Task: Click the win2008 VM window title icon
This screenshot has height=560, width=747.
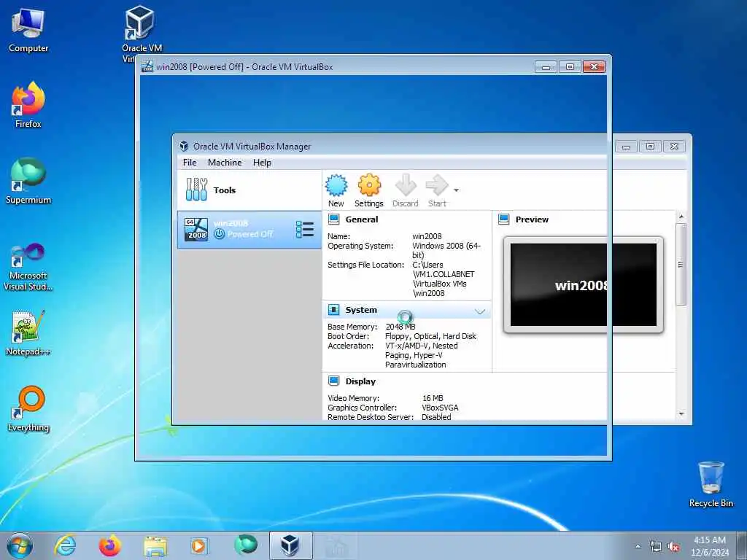Action: (147, 66)
